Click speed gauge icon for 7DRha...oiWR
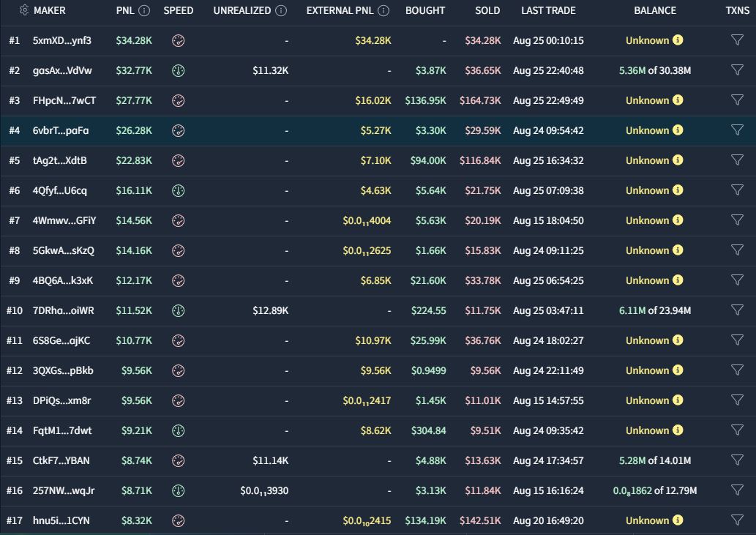The image size is (756, 535). coord(179,311)
